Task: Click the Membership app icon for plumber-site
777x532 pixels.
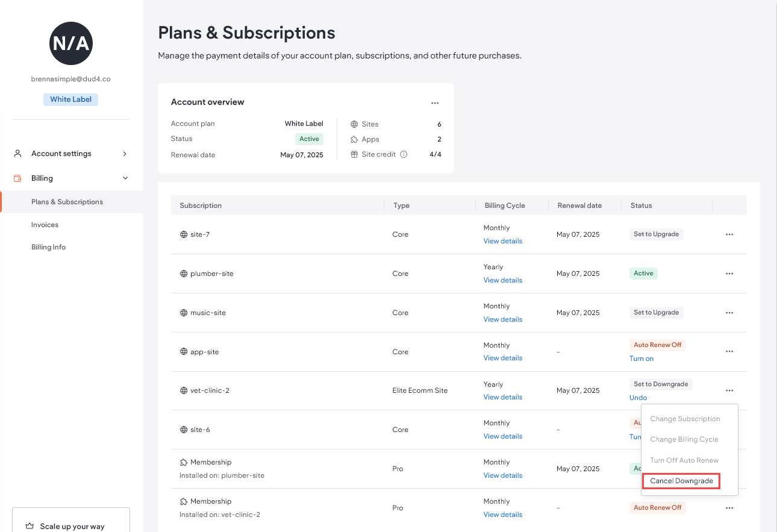Action: coord(184,462)
